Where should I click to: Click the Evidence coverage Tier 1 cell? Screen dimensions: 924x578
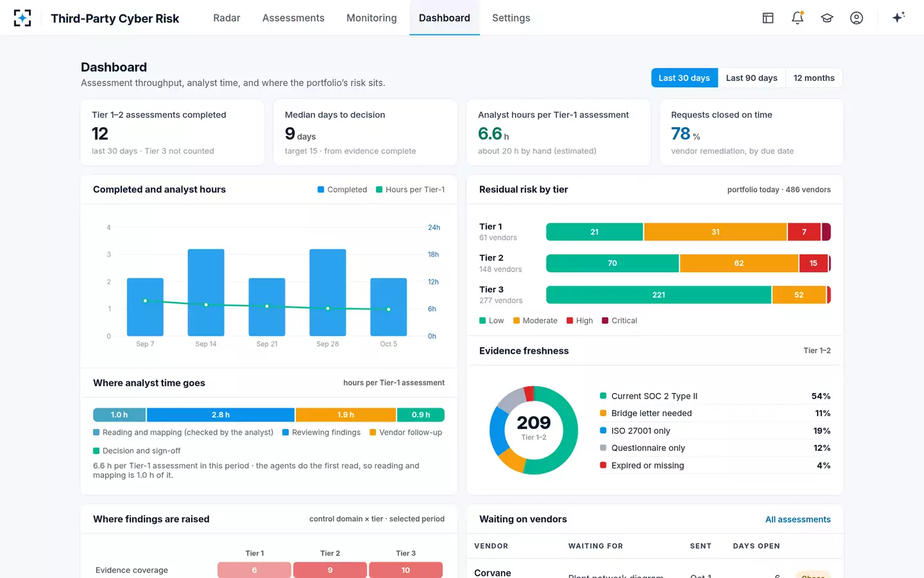click(254, 570)
